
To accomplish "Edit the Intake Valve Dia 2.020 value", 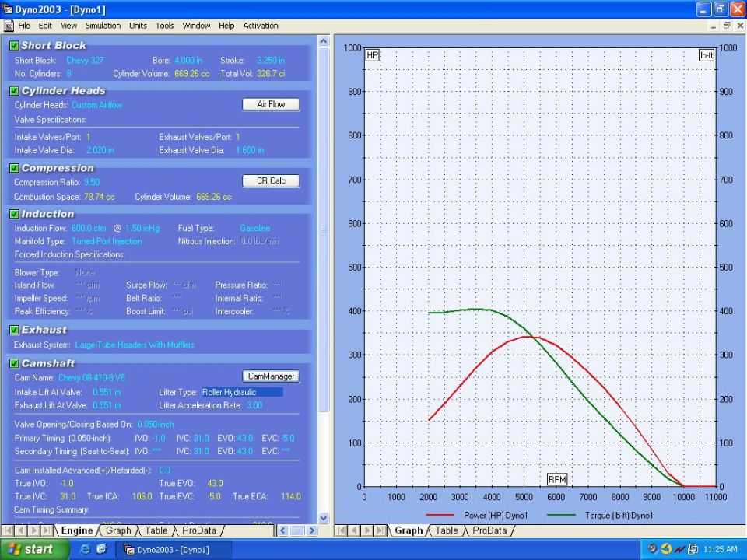I will point(100,150).
